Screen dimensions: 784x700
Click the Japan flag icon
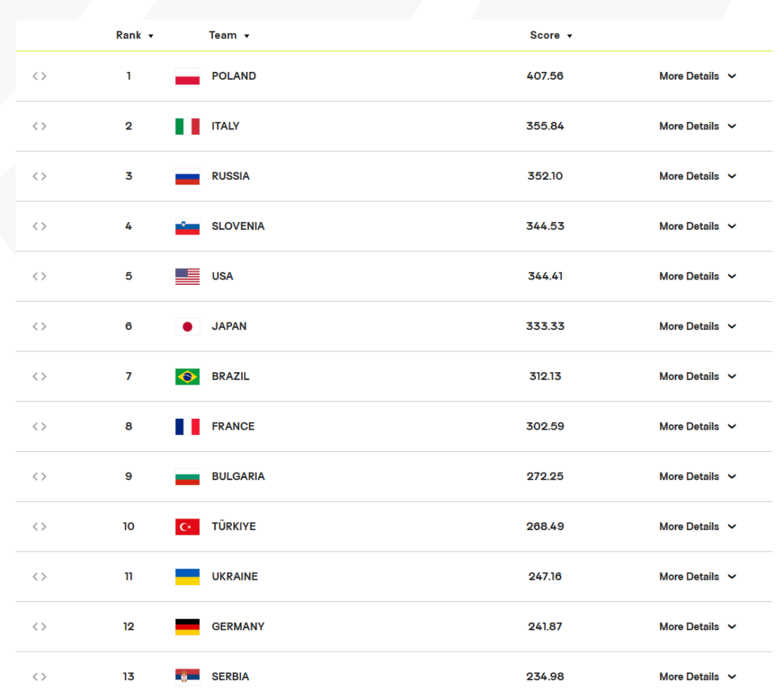tap(188, 326)
